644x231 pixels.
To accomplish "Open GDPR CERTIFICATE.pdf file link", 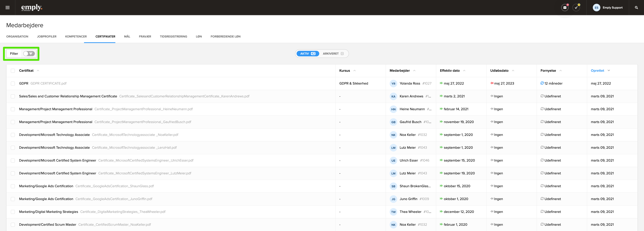I will [x=48, y=84].
